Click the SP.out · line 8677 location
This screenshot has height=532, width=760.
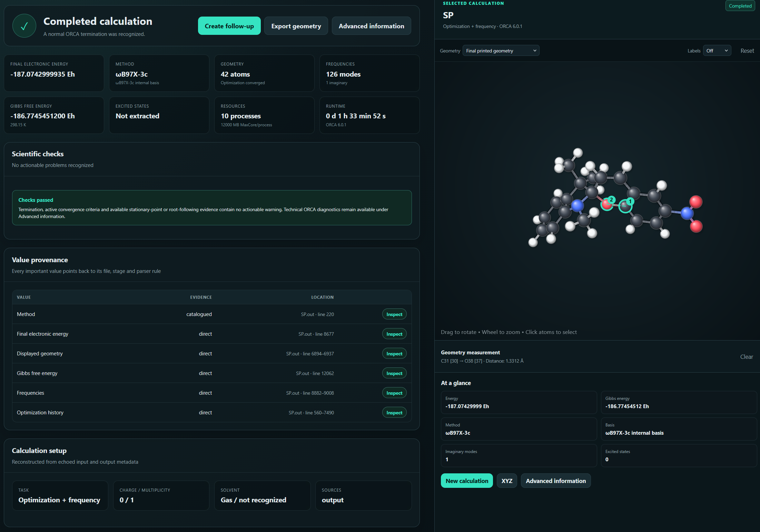316,334
